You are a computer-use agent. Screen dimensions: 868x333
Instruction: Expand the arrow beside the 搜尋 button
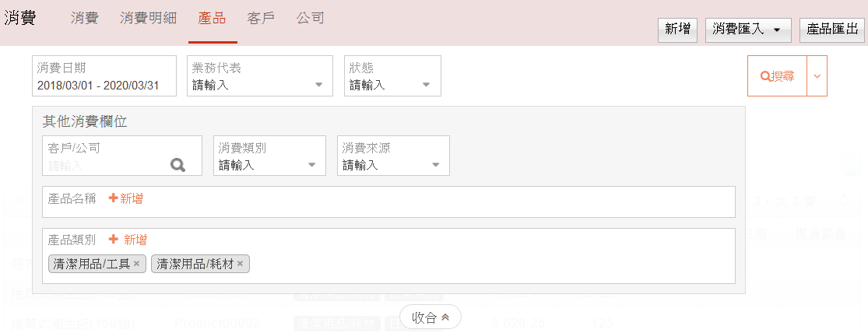[x=817, y=76]
